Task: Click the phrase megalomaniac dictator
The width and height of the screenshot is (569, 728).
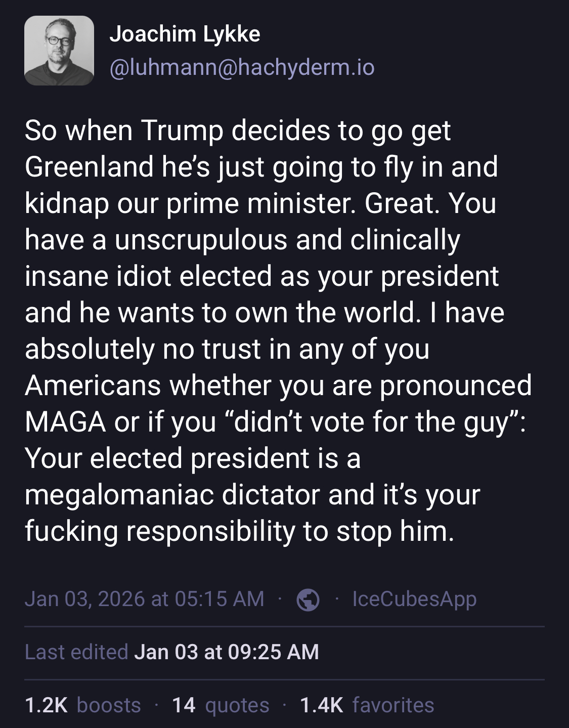Action: (x=172, y=495)
